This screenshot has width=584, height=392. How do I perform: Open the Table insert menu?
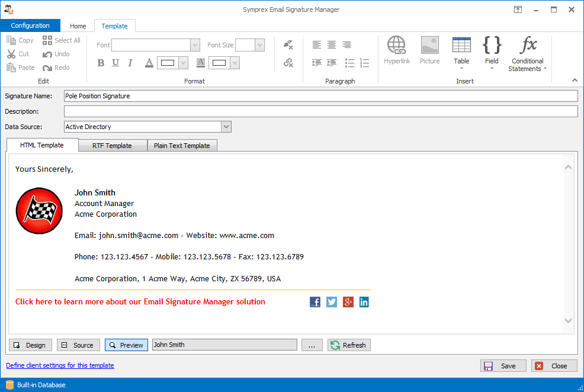coord(461,53)
